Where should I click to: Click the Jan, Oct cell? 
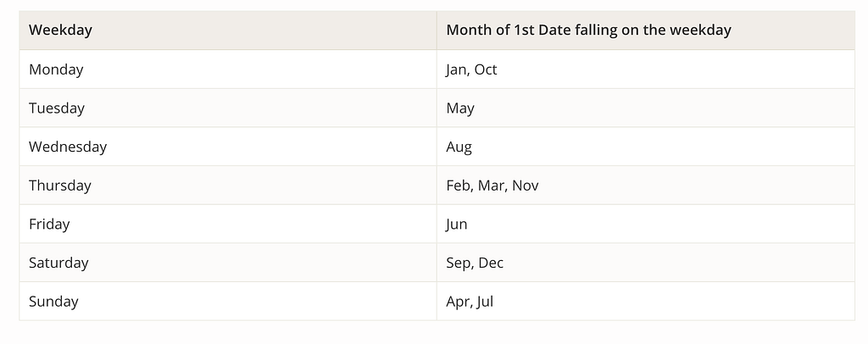pyautogui.click(x=471, y=69)
